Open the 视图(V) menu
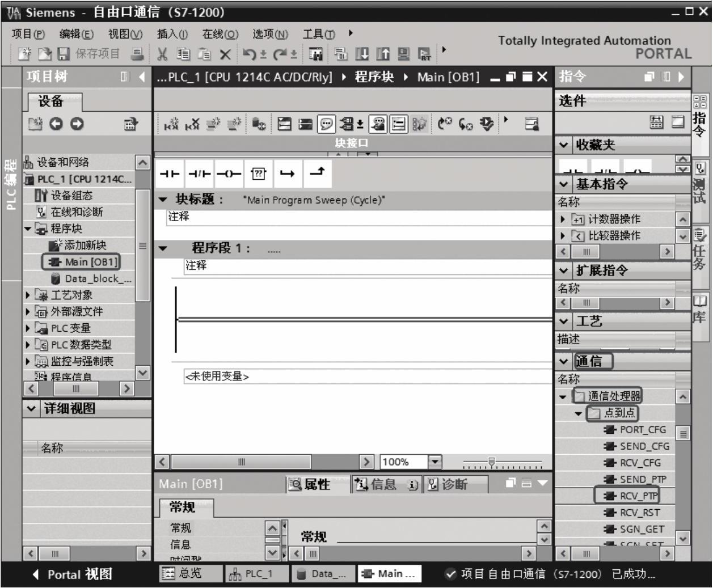 click(x=125, y=34)
